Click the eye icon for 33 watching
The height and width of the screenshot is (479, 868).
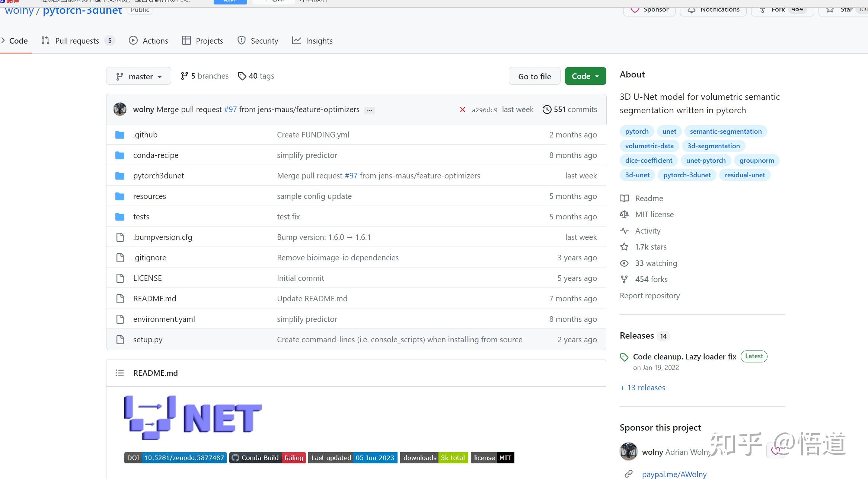[624, 263]
